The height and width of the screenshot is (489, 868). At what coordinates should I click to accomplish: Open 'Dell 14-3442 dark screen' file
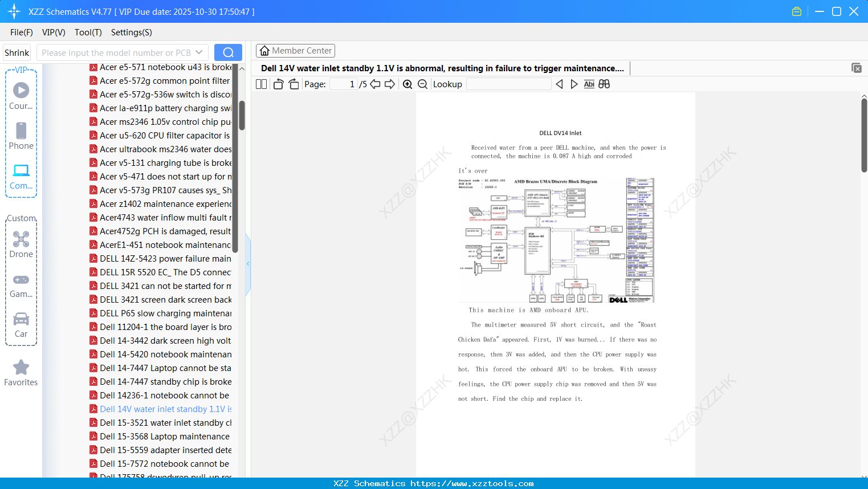point(161,341)
